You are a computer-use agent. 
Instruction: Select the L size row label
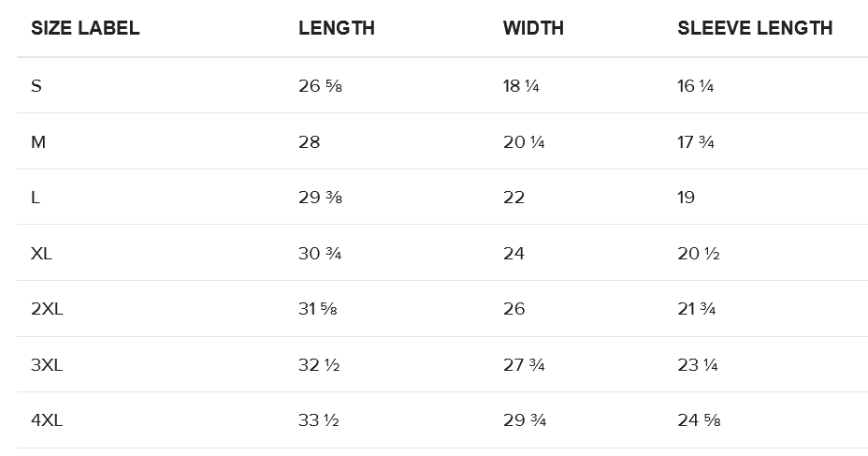[x=36, y=198]
